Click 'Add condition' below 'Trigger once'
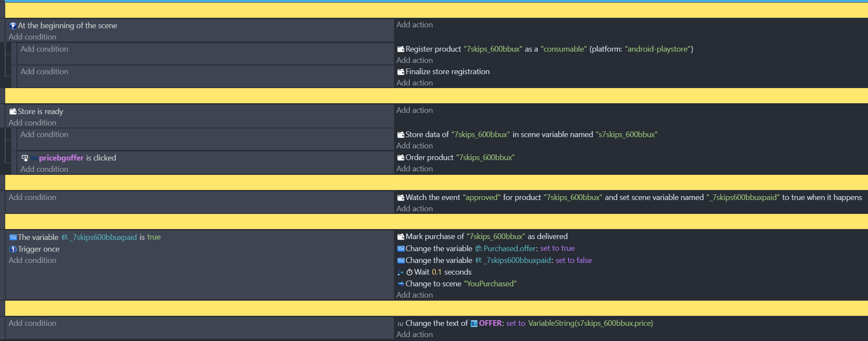This screenshot has width=868, height=341. tap(33, 260)
